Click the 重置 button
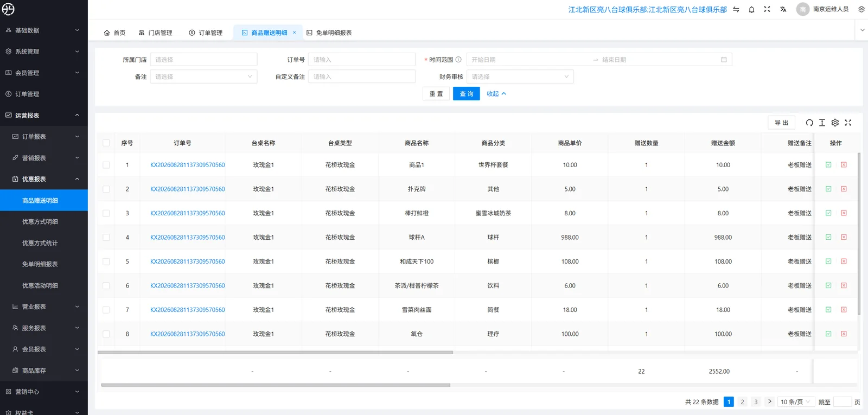This screenshot has width=868, height=415. click(x=436, y=94)
